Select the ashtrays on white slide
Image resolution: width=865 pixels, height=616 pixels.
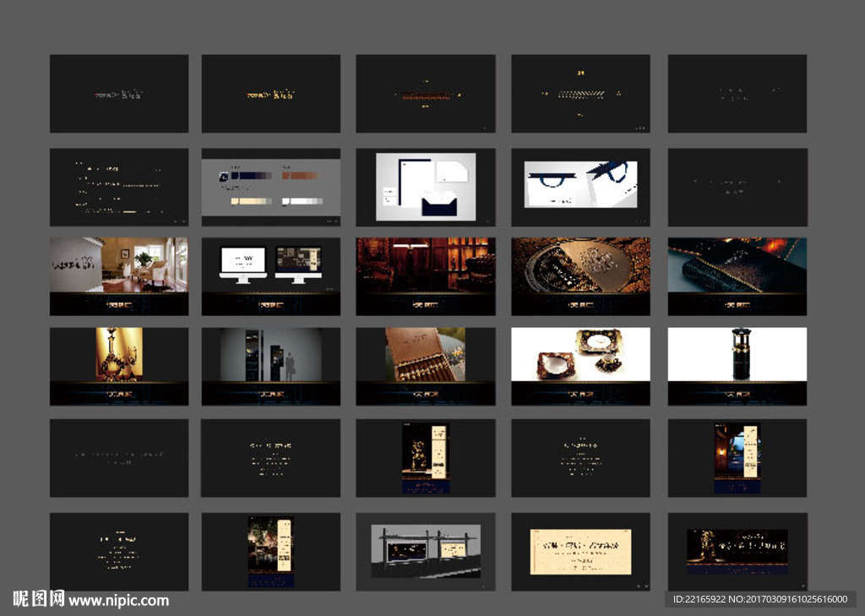click(580, 355)
